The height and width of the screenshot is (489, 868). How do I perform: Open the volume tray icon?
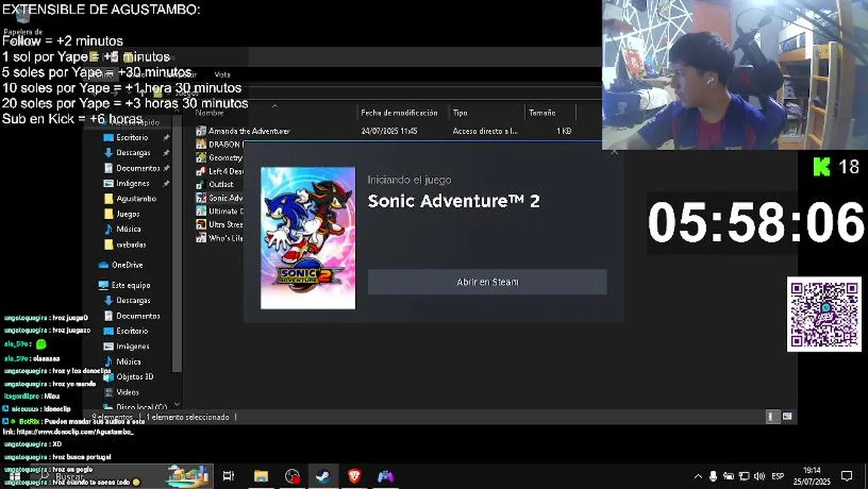759,476
